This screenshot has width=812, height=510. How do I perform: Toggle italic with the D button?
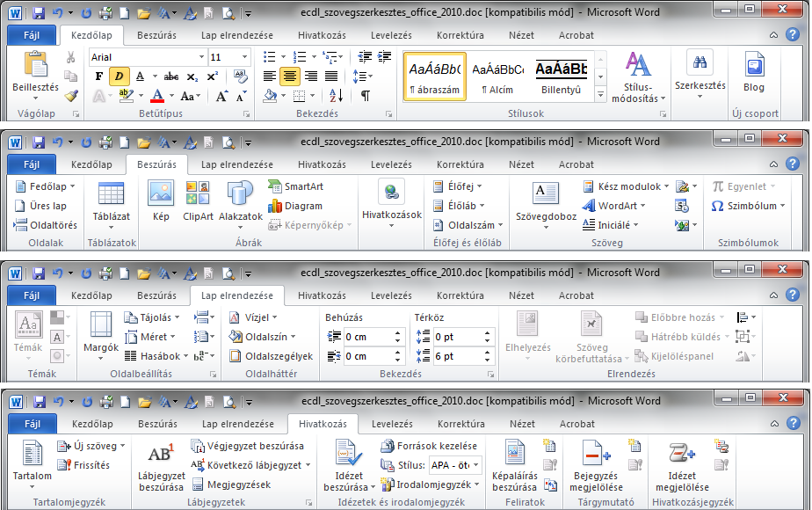pos(120,76)
